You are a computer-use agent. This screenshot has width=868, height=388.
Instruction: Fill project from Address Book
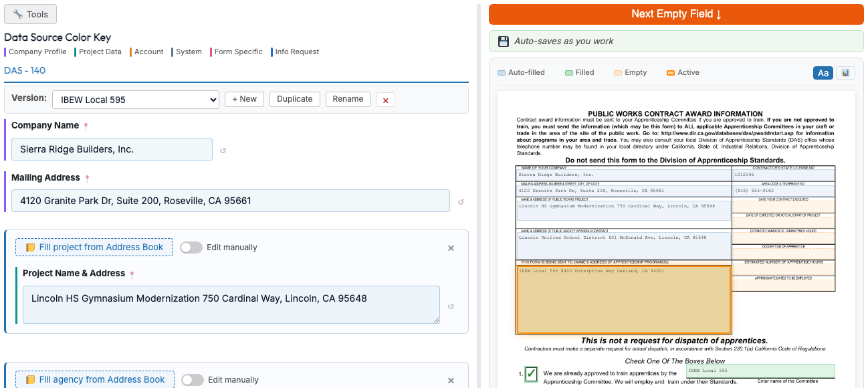(94, 248)
